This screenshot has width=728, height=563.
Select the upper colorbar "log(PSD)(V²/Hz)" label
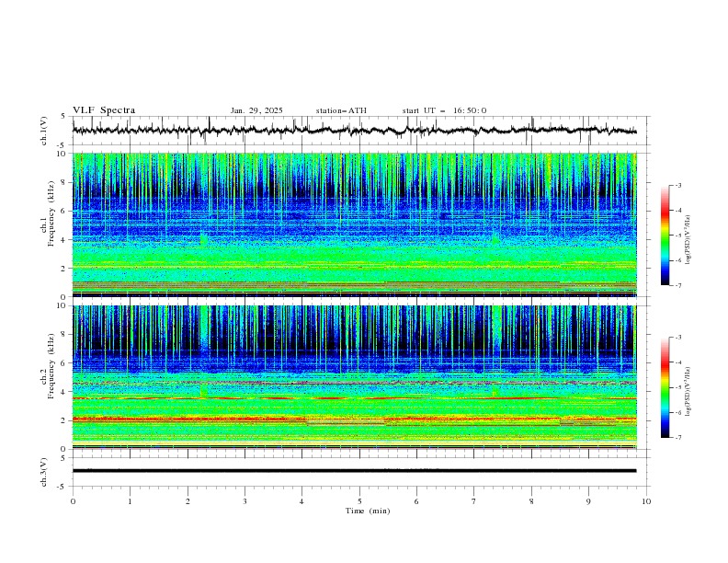coord(688,240)
